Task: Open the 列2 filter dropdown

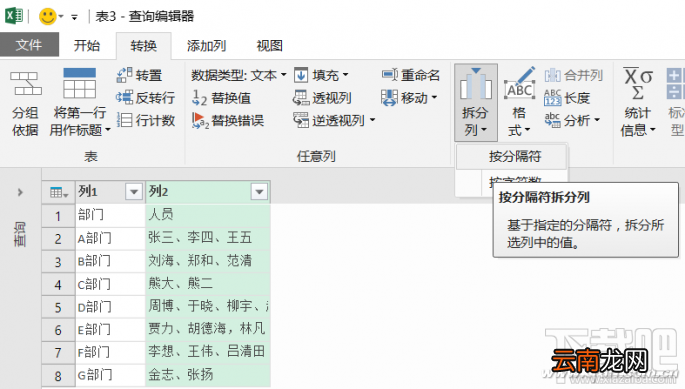Action: click(x=259, y=191)
